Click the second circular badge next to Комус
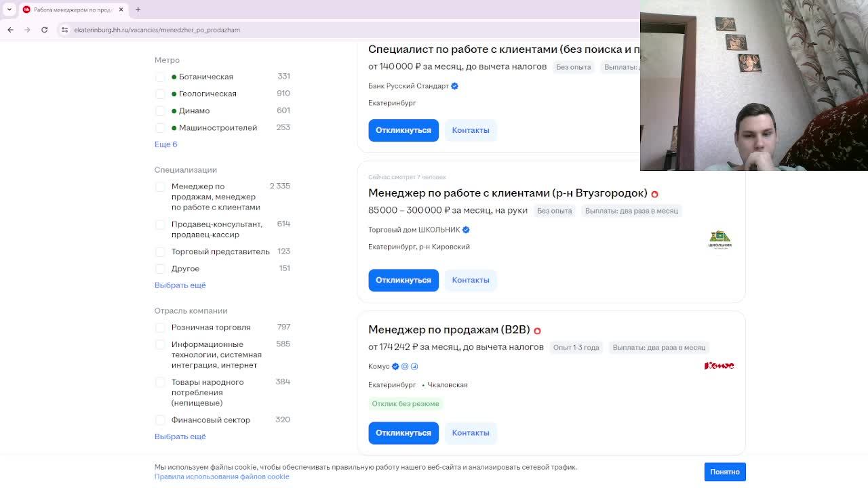The image size is (868, 488). pos(405,367)
